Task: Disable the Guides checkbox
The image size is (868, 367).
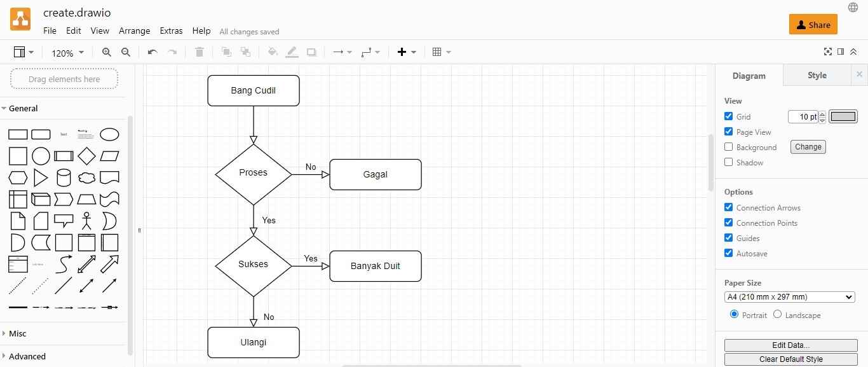Action: (x=729, y=238)
